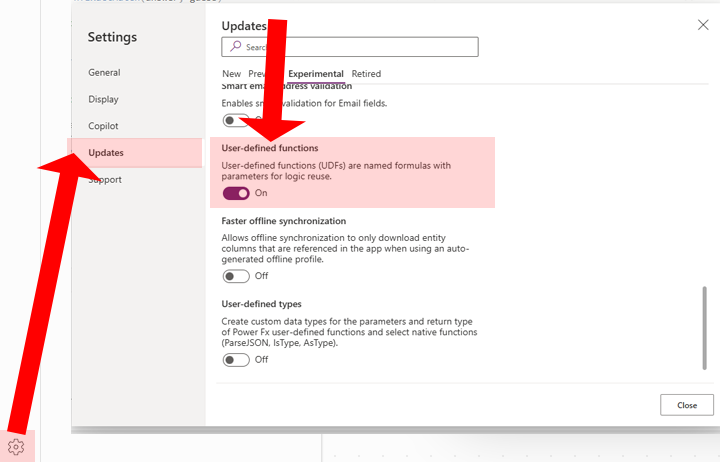
Task: Turn off User-defined functions toggle
Action: click(x=236, y=193)
